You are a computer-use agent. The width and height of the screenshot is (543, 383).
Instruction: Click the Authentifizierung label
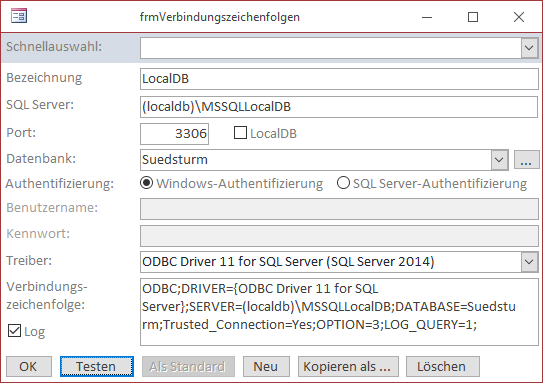60,184
